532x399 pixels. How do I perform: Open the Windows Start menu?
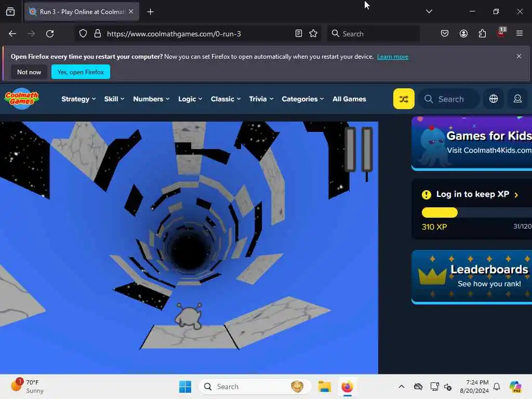[x=185, y=387]
